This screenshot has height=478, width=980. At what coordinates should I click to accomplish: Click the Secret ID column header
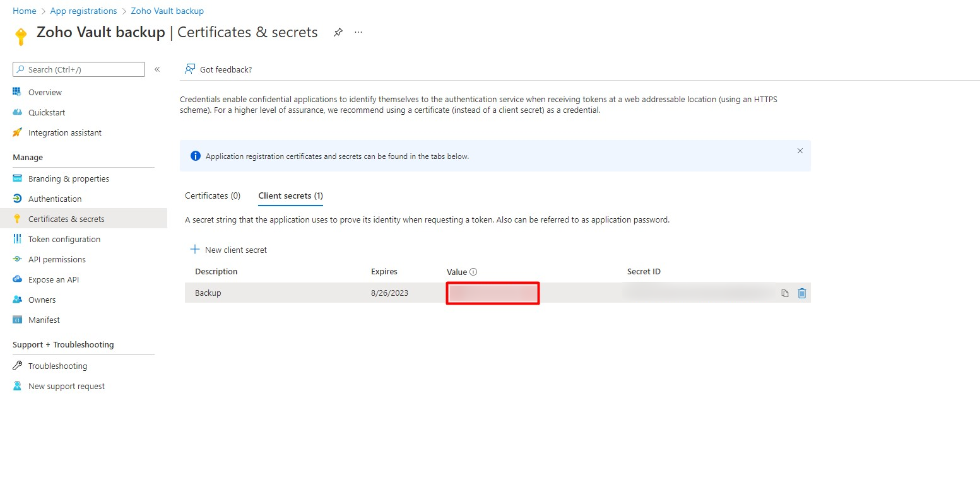[x=644, y=272]
